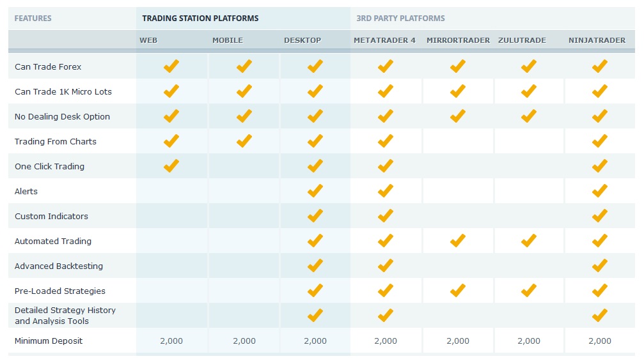Click the MetaTrader 4 checkmark for Custom Indicators
Screen dimensions: 644x361
point(386,216)
